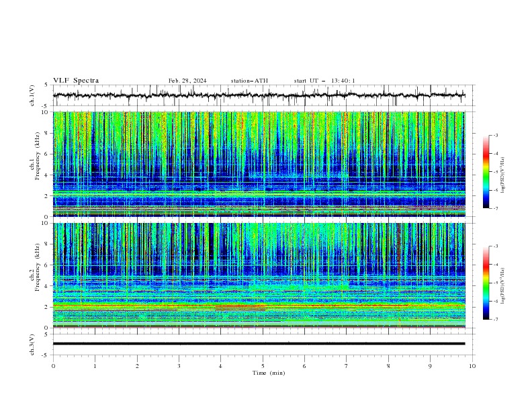Click the ch.2 "Frequency (kHz)" axis title

(x=38, y=267)
